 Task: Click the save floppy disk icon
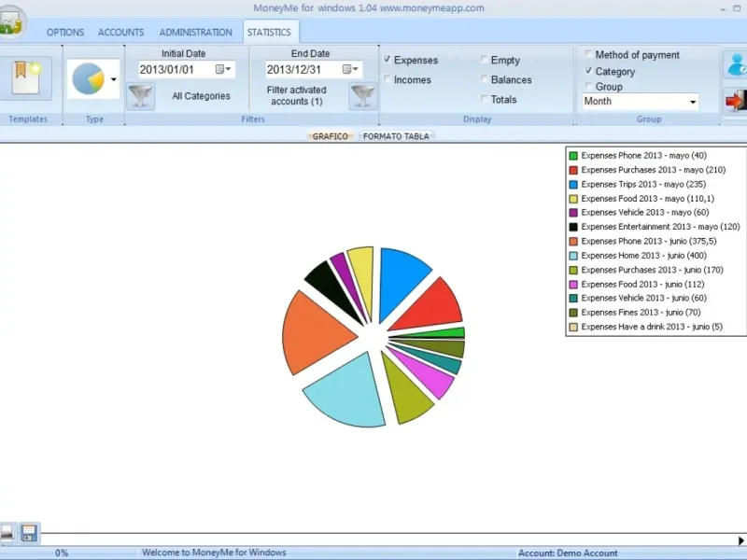click(29, 533)
